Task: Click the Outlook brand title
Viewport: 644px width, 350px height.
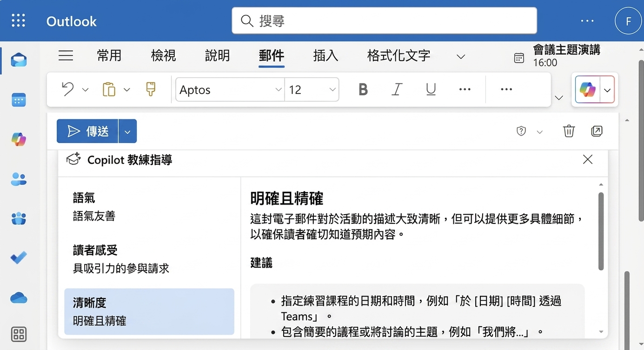Action: coord(72,21)
